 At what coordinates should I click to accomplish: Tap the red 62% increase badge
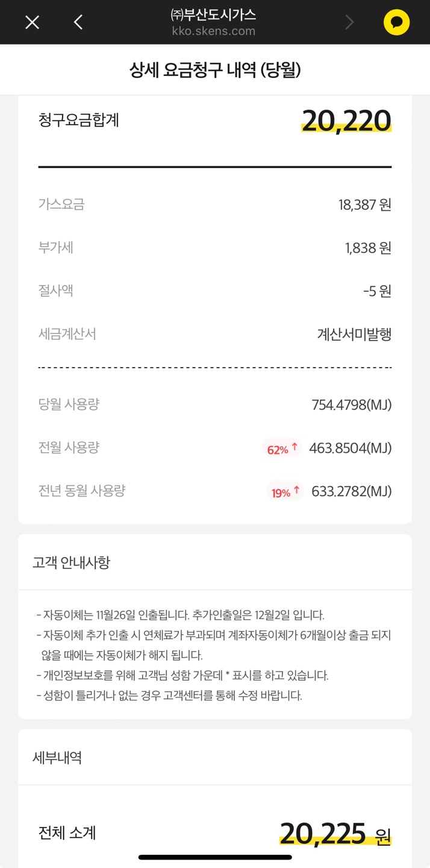pos(282,448)
